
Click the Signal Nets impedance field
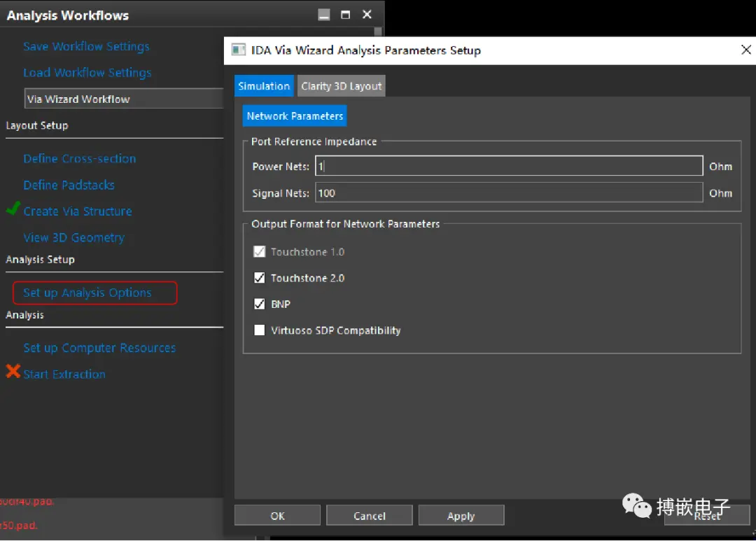coord(509,193)
